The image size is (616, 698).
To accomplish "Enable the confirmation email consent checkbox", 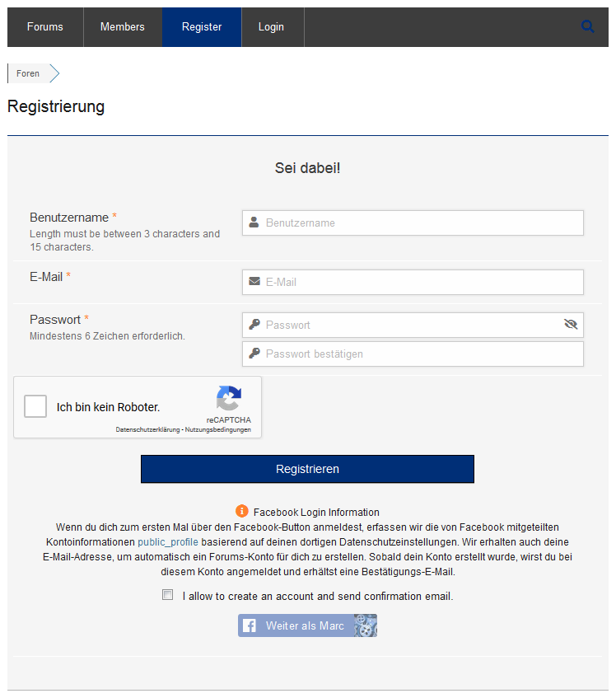I will pos(167,594).
